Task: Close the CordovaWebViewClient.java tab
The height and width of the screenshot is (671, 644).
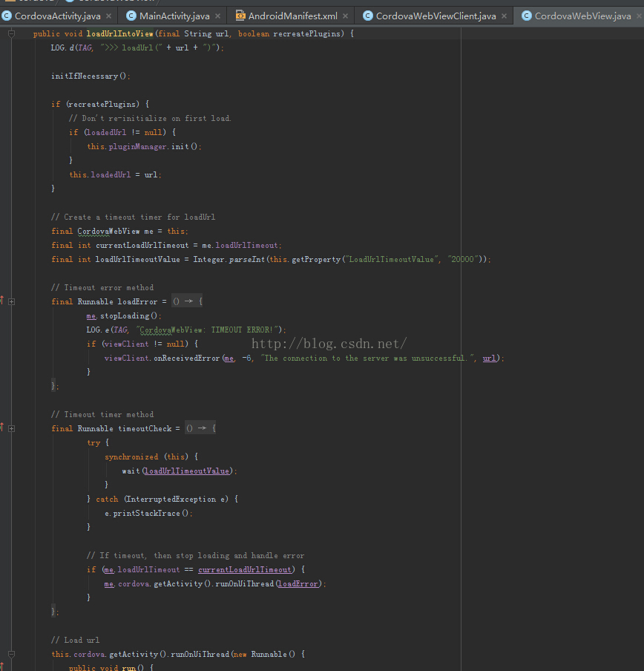Action: click(x=505, y=16)
